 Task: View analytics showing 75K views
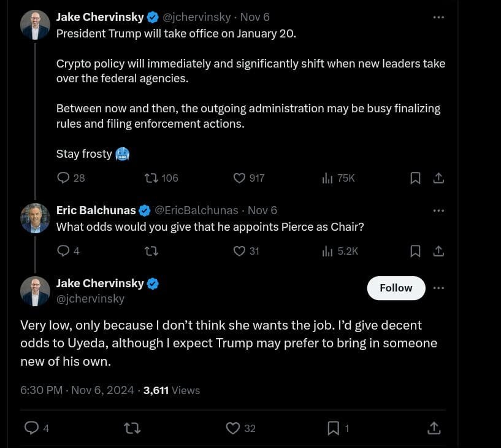pyautogui.click(x=327, y=178)
